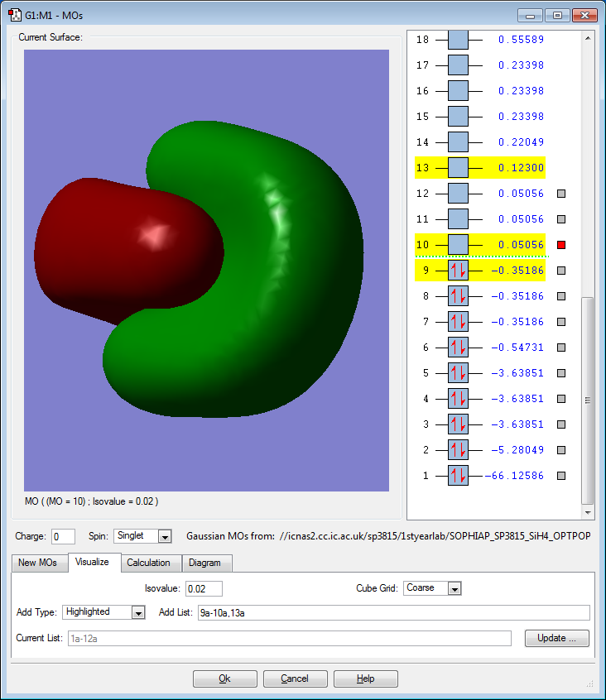606x700 pixels.
Task: Click energy value 0.22049
Action: [522, 142]
